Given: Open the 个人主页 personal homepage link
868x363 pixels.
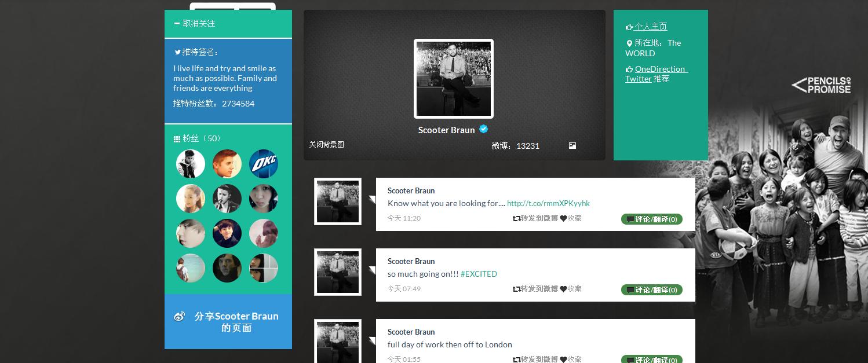Looking at the screenshot, I should pyautogui.click(x=651, y=27).
